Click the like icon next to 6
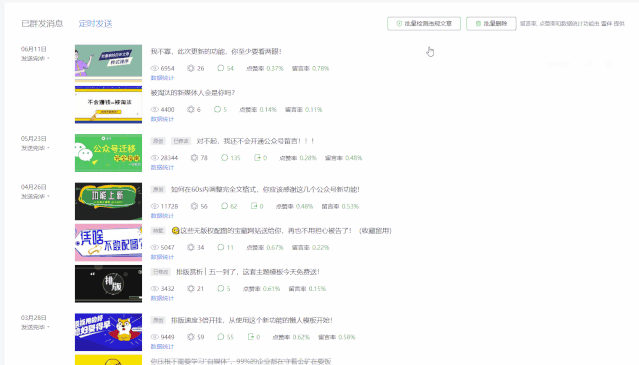Image resolution: width=639 pixels, height=365 pixels. [x=190, y=109]
